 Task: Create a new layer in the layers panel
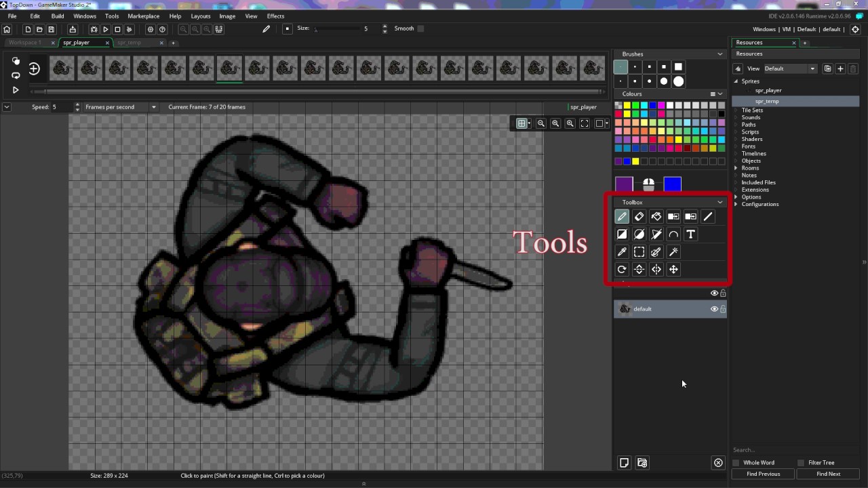625,463
